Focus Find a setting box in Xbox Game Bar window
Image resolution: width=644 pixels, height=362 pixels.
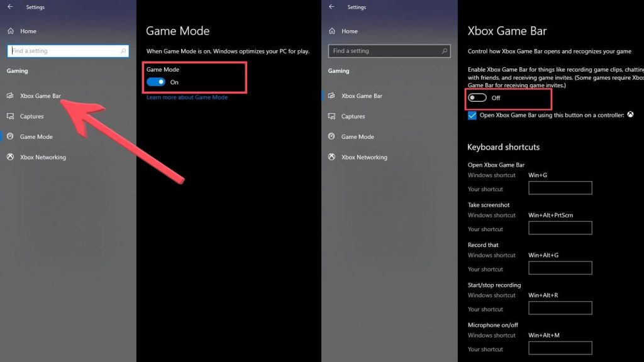click(389, 51)
